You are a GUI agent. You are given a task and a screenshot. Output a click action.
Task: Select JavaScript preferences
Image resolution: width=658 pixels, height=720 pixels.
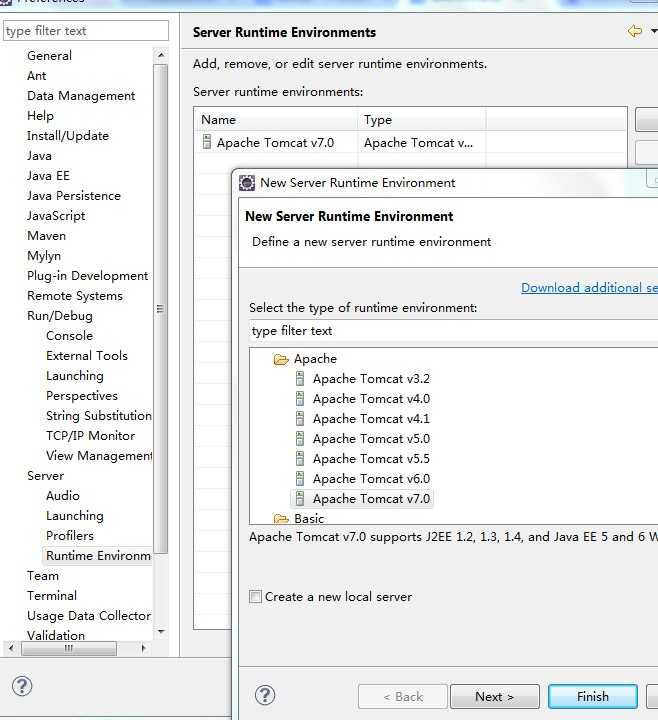56,216
